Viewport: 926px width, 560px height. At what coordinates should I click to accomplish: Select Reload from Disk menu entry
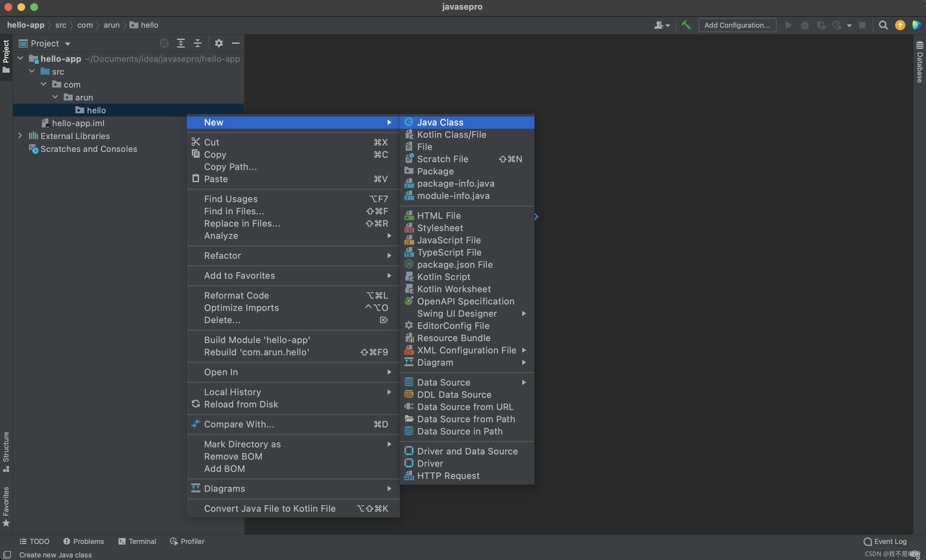point(293,404)
